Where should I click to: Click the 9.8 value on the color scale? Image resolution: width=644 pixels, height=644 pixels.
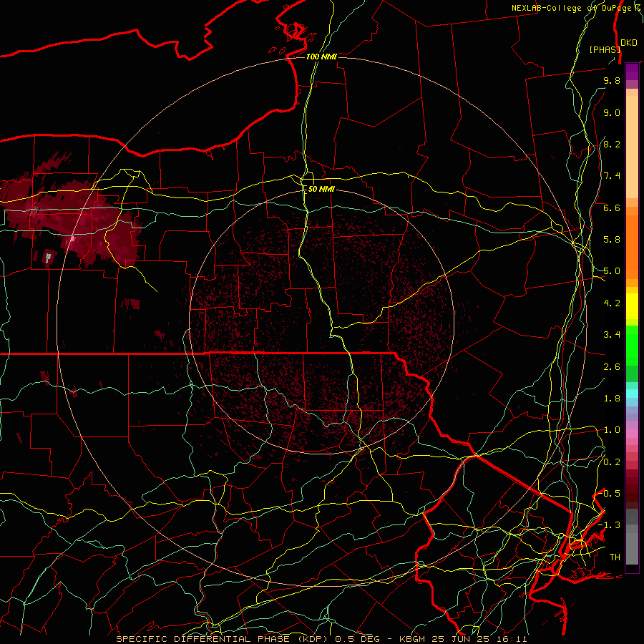pos(612,81)
